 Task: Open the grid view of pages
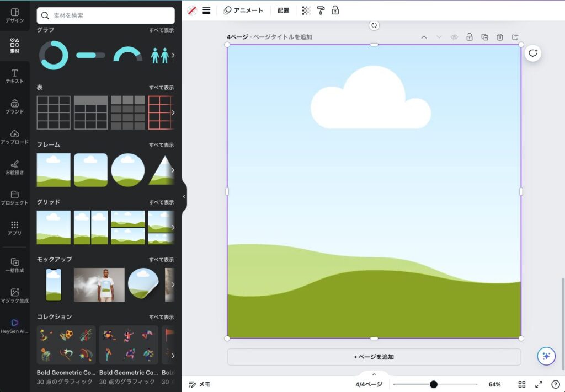click(x=522, y=384)
